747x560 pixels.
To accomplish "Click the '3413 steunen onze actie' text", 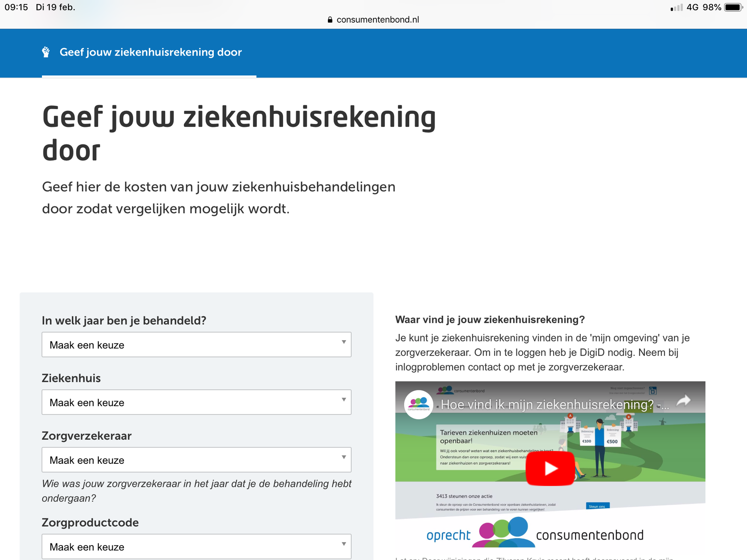I will pos(464,496).
